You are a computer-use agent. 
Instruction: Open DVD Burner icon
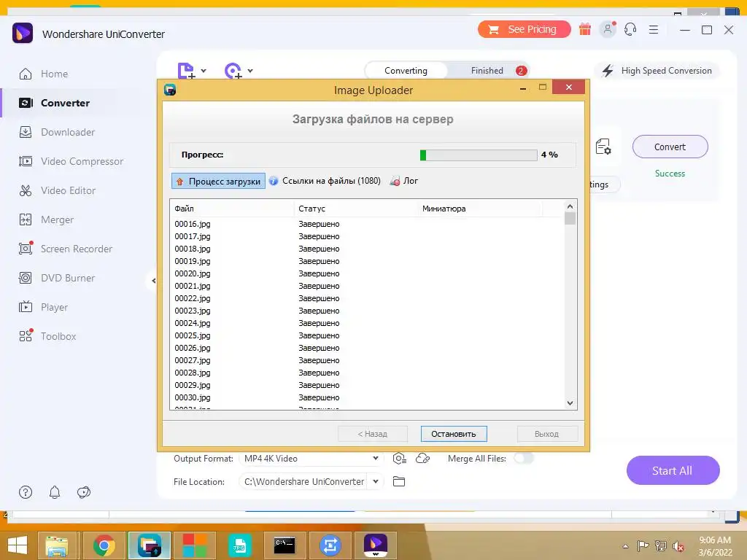click(x=26, y=278)
